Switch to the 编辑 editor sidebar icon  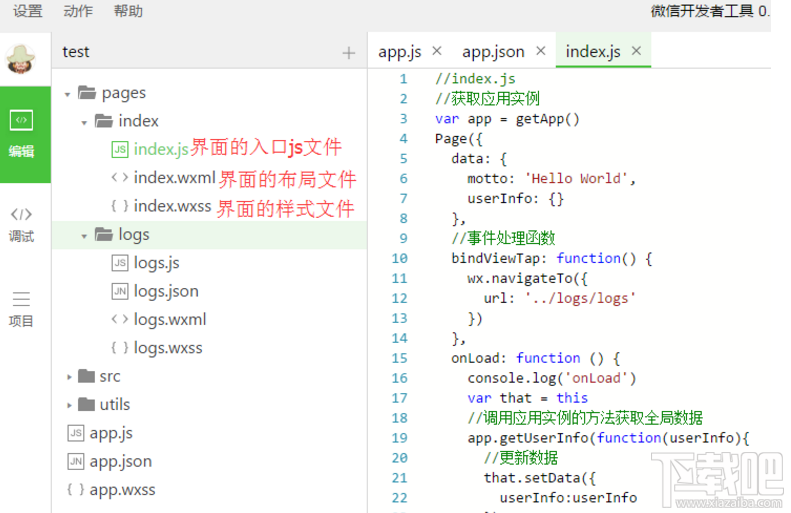pyautogui.click(x=22, y=134)
